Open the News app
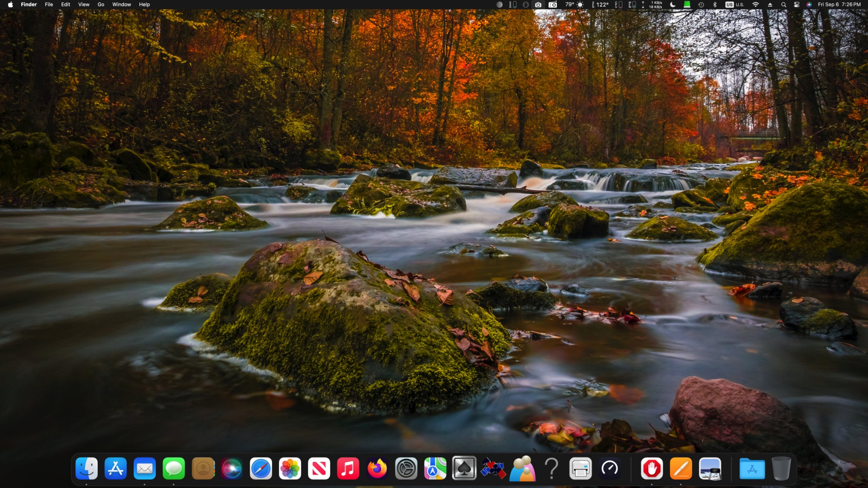This screenshot has height=488, width=868. pyautogui.click(x=319, y=468)
